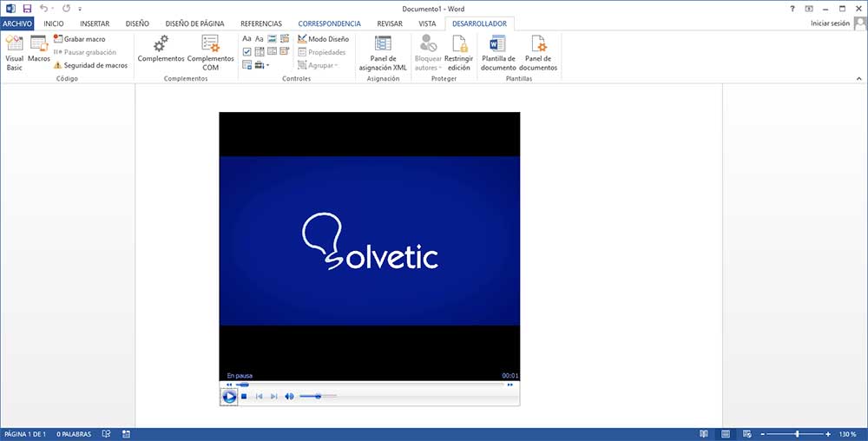Open Panel de asignación XML
Image resolution: width=868 pixels, height=441 pixels.
pos(382,52)
